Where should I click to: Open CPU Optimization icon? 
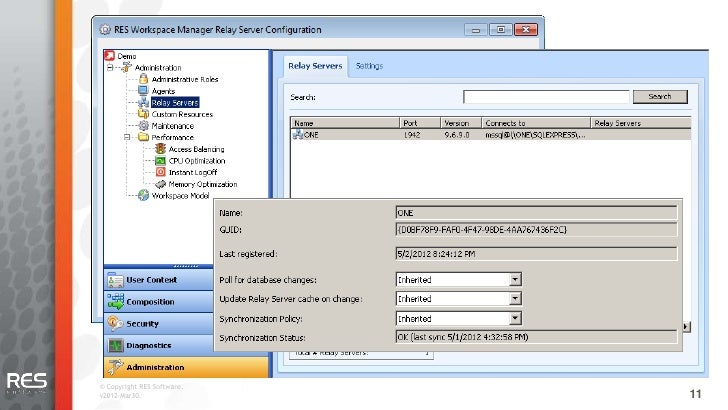tap(160, 161)
